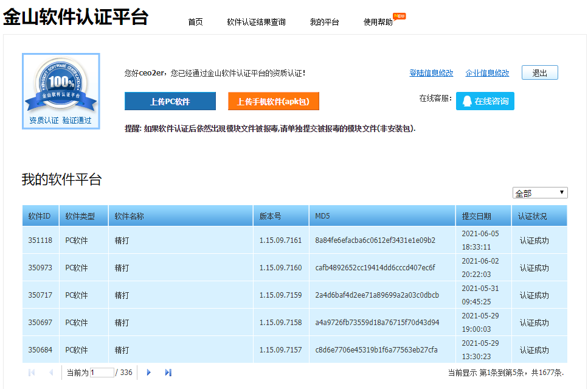Open 软件认证结果查询 in the navigation
The image size is (588, 389).
(x=256, y=22)
